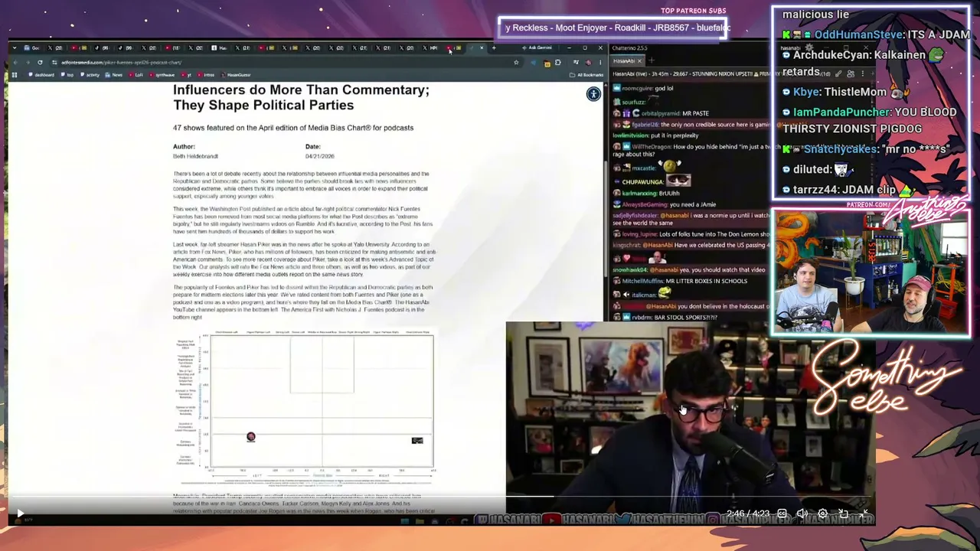Open the 'synthwave' bookmark

point(164,75)
